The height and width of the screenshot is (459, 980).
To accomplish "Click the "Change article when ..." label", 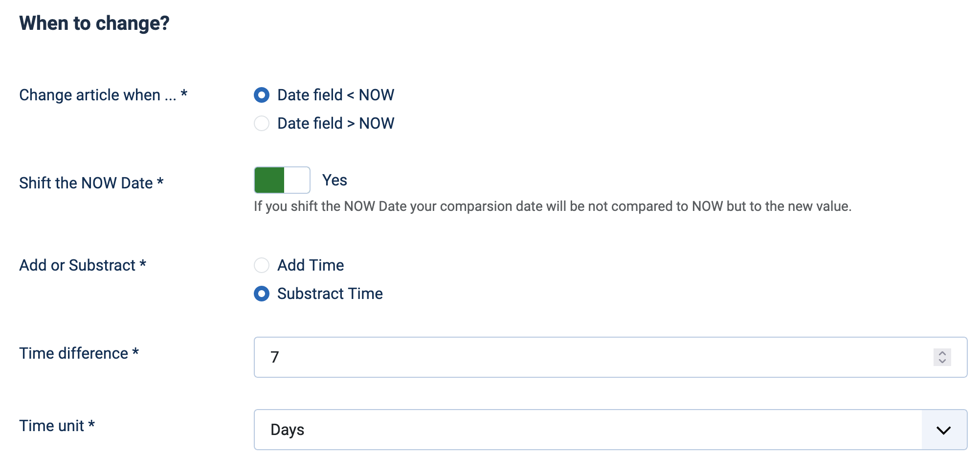I will pyautogui.click(x=97, y=95).
